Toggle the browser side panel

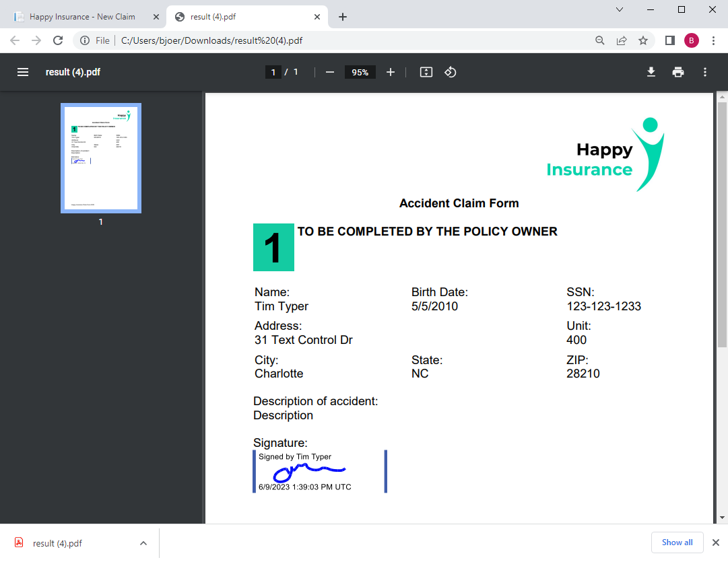670,40
